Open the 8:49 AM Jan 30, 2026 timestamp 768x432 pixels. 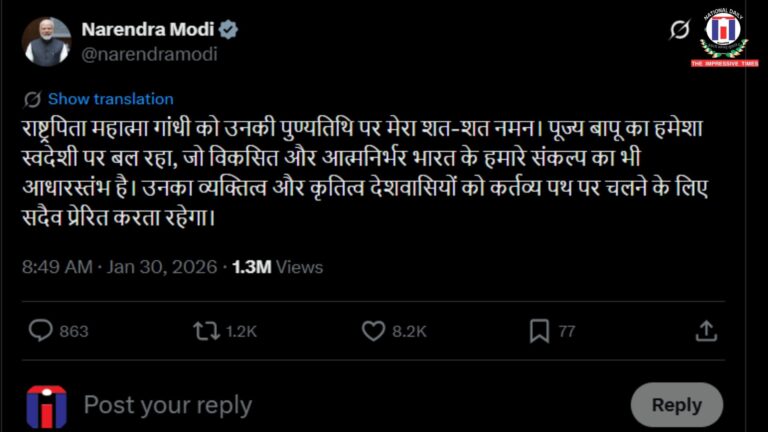(x=121, y=267)
